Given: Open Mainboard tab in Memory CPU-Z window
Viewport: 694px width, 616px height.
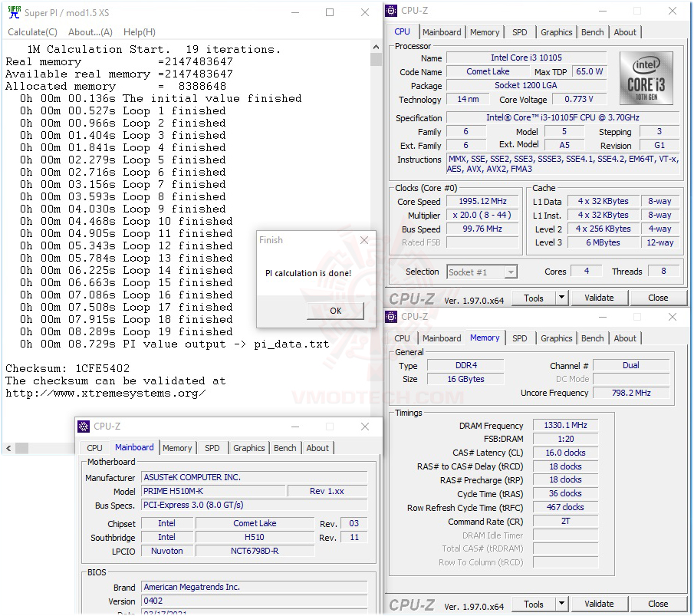Looking at the screenshot, I should [x=441, y=338].
